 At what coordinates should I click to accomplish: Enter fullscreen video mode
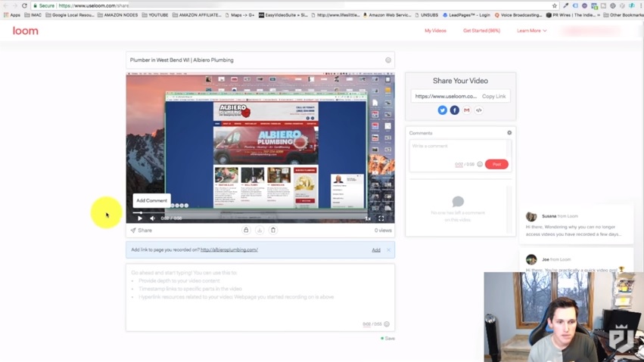tap(381, 218)
